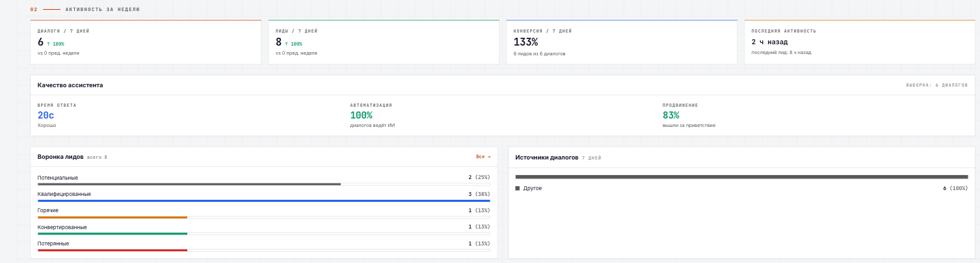Screen dimensions: 980x263
Task: Open the Диалоги / 7 дней card
Action: [146, 42]
